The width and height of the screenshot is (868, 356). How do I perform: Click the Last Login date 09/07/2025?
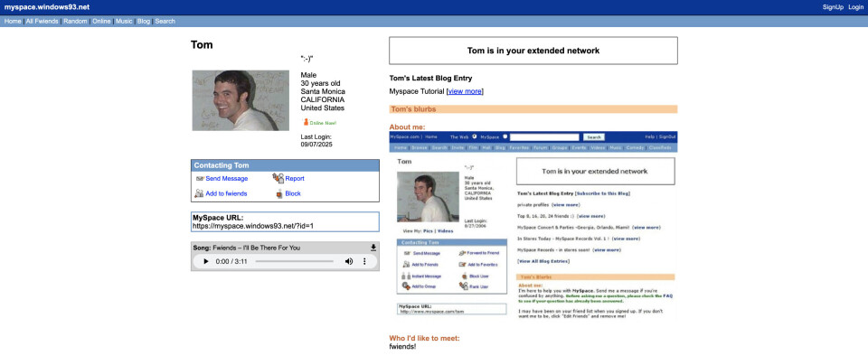316,145
